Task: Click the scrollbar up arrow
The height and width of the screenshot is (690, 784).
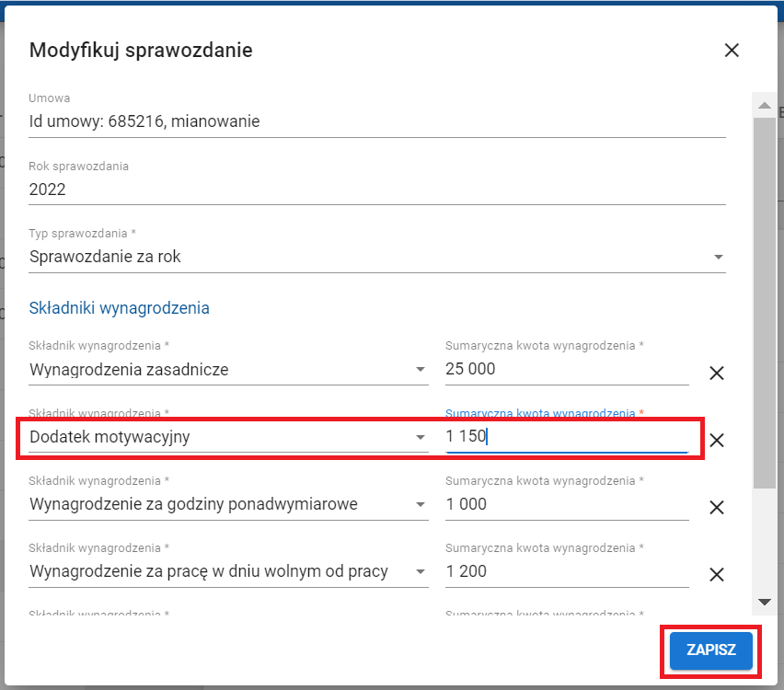Action: (x=764, y=106)
